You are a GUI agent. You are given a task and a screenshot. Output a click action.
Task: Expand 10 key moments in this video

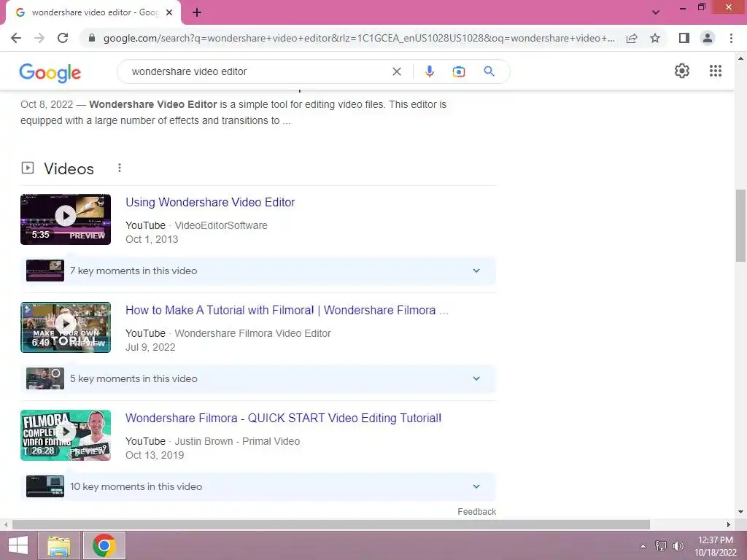pyautogui.click(x=258, y=486)
